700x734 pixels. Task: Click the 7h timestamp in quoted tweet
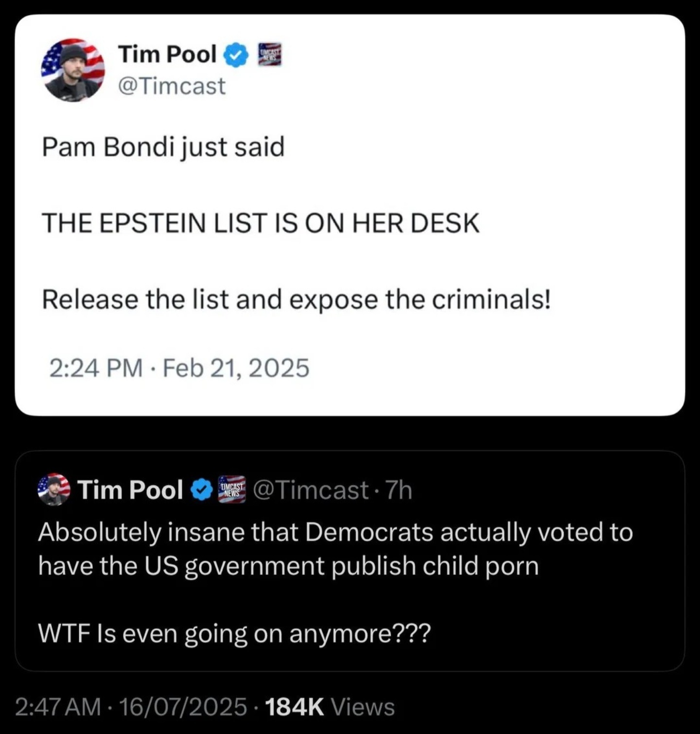point(399,490)
